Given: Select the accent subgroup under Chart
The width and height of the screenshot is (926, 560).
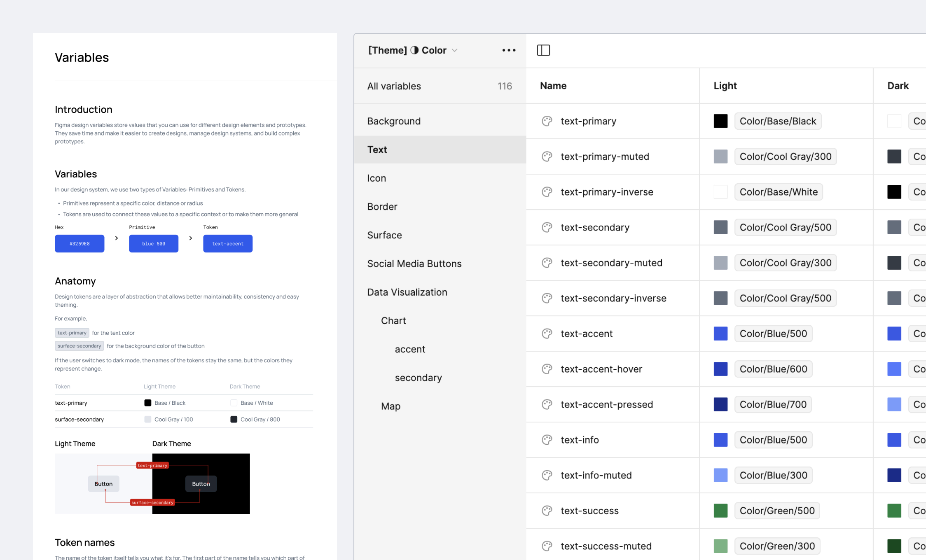Looking at the screenshot, I should click(x=440, y=349).
